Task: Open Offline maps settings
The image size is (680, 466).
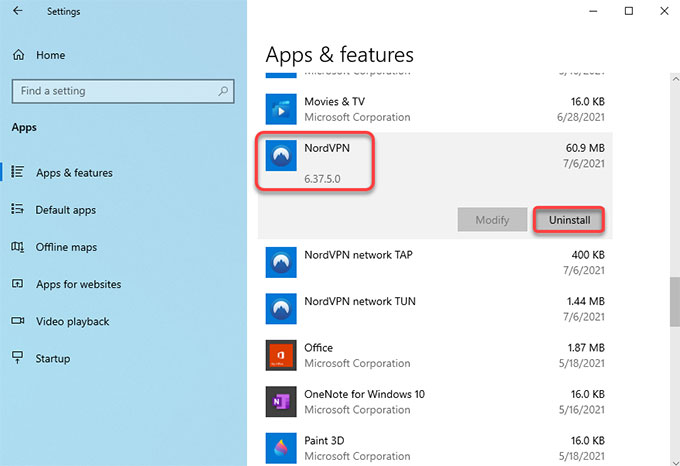Action: click(66, 247)
